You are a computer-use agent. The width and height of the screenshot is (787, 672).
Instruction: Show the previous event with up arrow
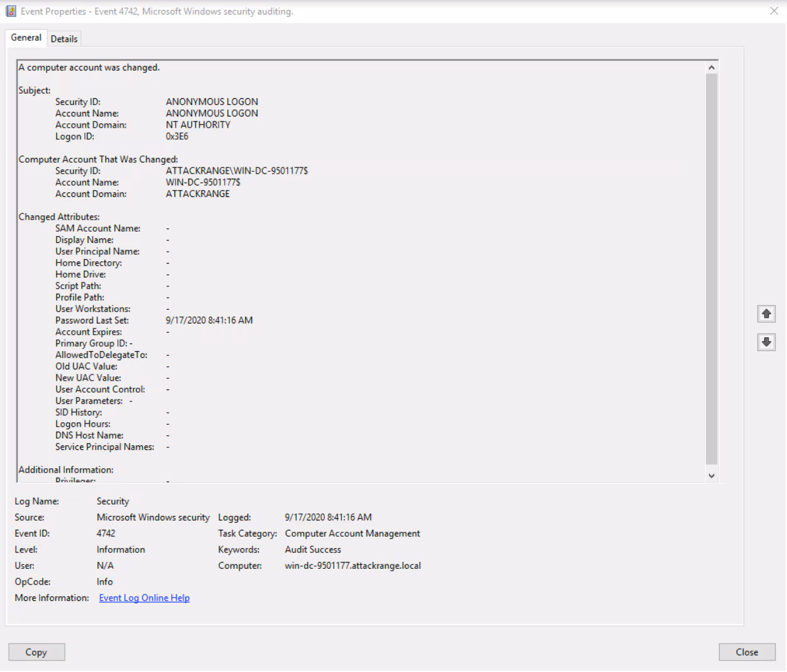click(766, 313)
